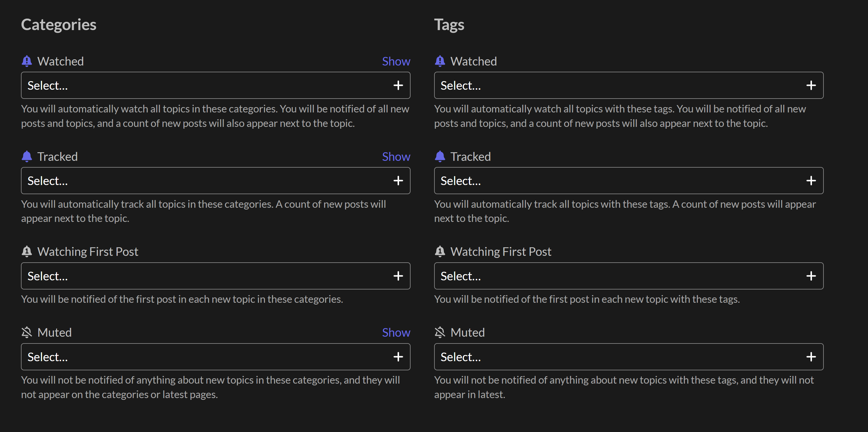Click the Tracked bell icon under Tags

[x=440, y=156]
